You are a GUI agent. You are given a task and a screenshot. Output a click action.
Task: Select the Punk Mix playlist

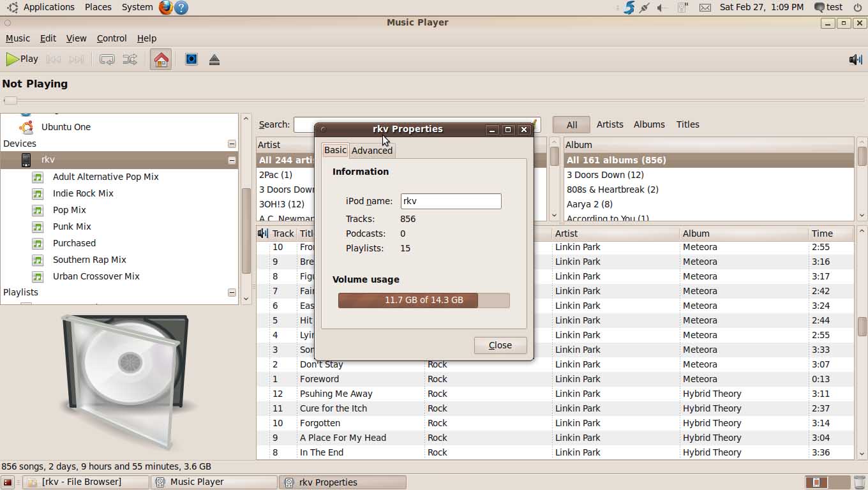point(71,226)
